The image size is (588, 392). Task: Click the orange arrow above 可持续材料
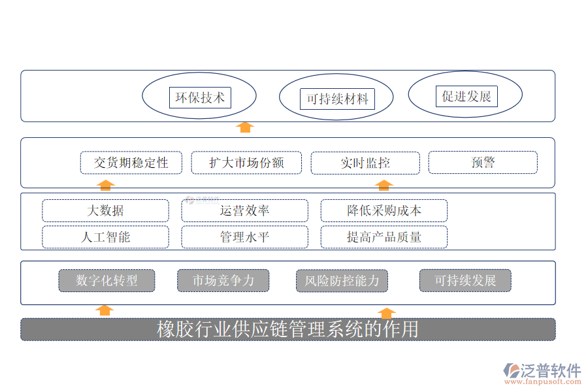[245, 126]
